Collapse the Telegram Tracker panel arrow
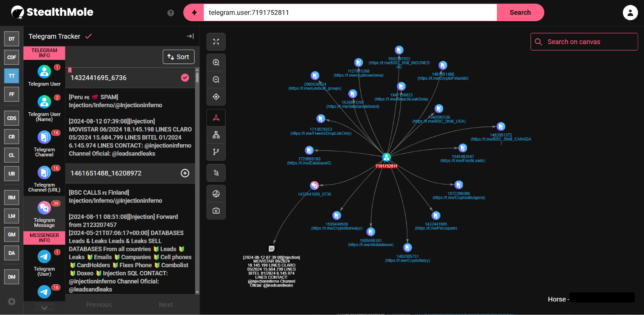This screenshot has height=315, width=644. pyautogui.click(x=190, y=36)
